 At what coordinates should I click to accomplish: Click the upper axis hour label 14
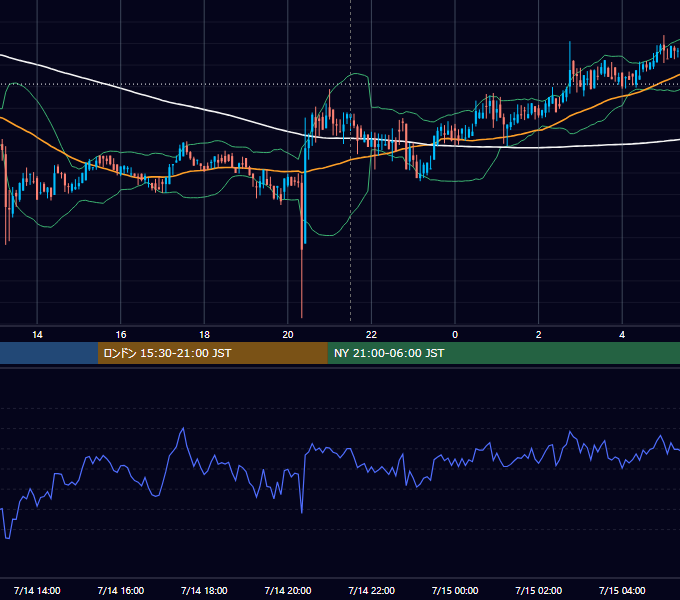[x=37, y=335]
